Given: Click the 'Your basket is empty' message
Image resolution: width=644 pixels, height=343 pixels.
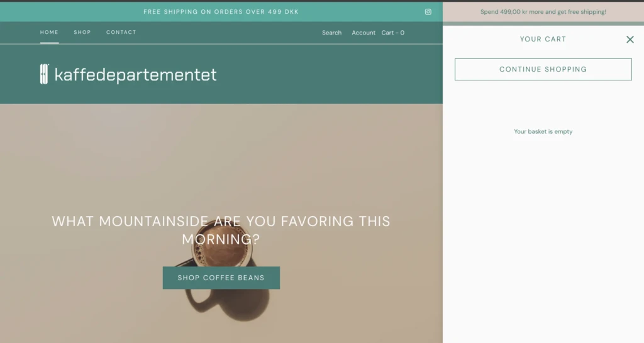Looking at the screenshot, I should [543, 131].
